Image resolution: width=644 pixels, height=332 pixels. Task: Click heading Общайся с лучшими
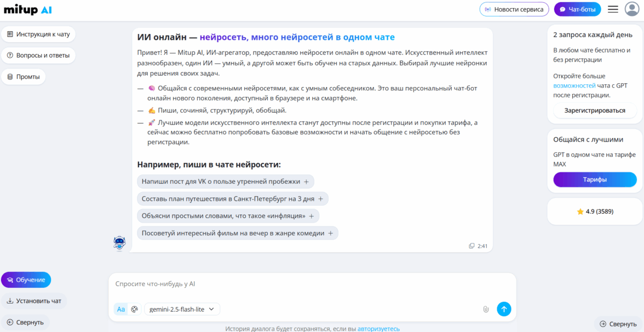point(588,139)
